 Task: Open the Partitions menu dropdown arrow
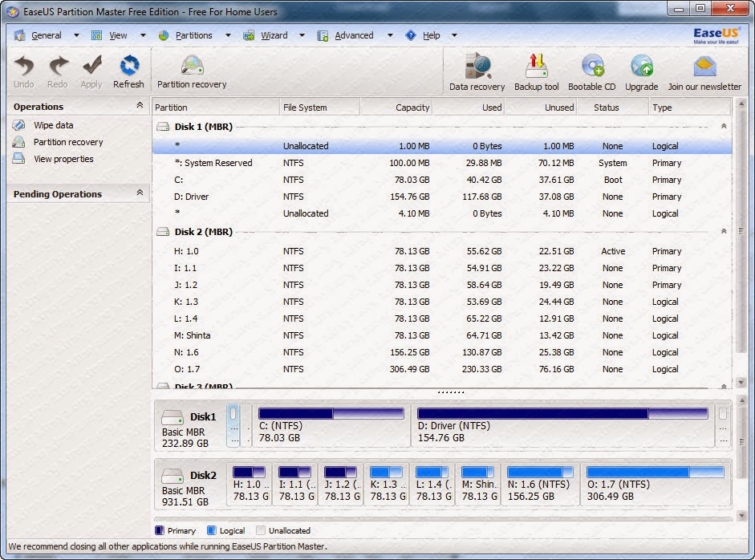tap(228, 35)
